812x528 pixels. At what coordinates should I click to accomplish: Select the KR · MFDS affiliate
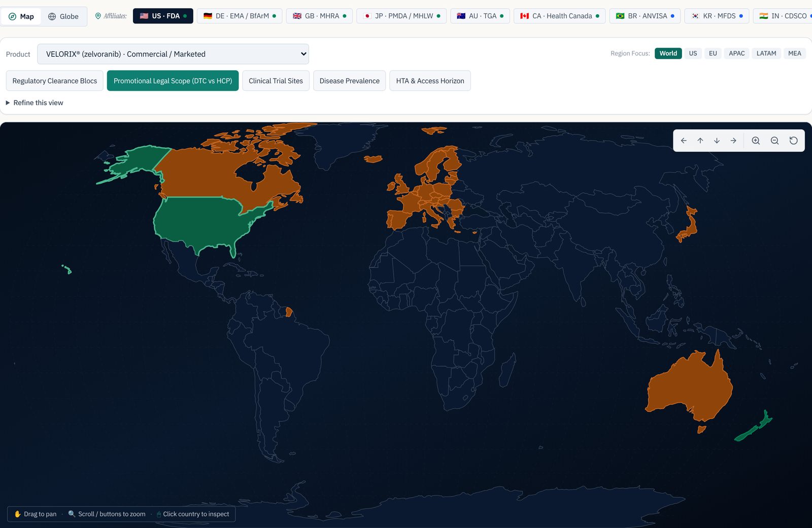pyautogui.click(x=717, y=16)
